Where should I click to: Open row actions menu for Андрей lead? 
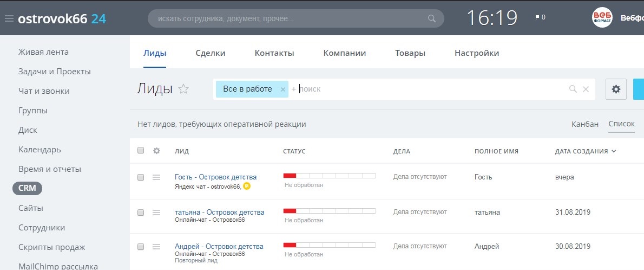156,247
